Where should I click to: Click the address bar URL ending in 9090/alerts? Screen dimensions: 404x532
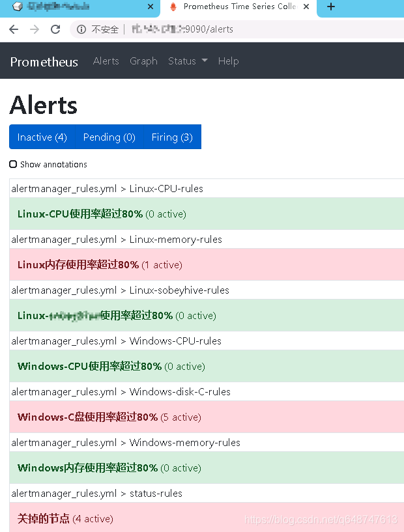pyautogui.click(x=182, y=29)
